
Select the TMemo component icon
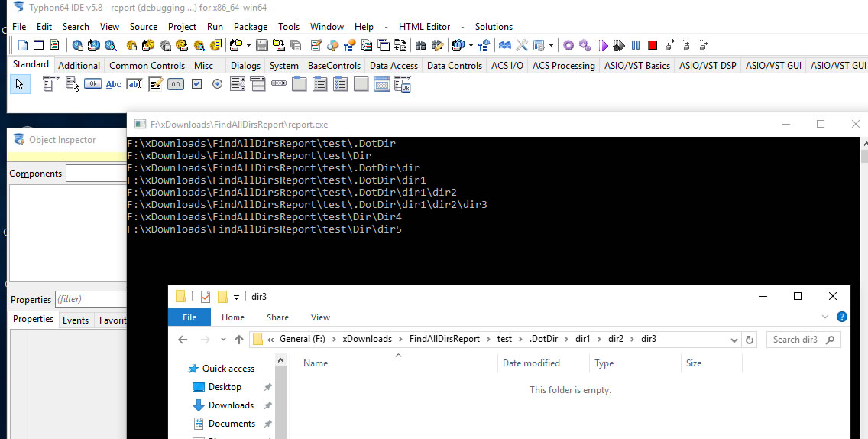click(155, 84)
